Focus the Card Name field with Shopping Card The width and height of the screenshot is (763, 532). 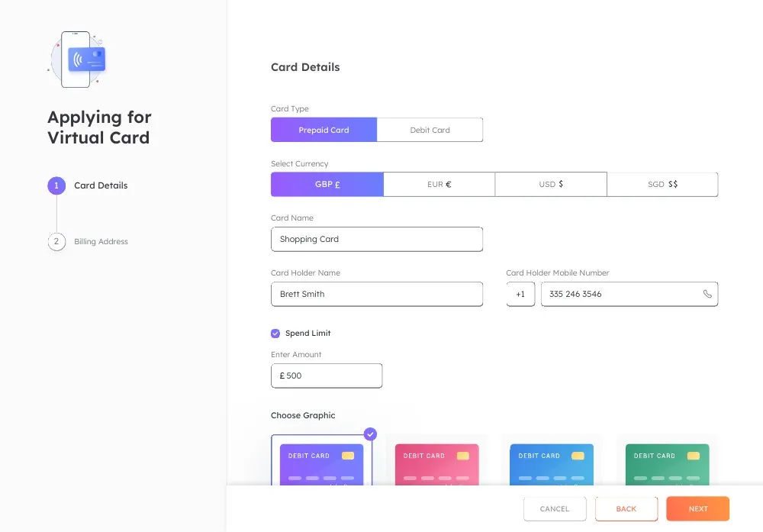(x=377, y=239)
